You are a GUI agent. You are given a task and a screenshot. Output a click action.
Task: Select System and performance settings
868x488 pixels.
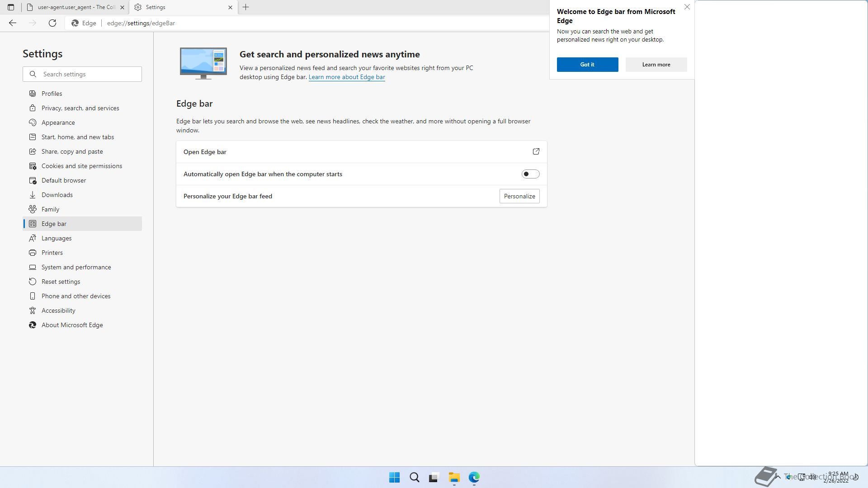point(76,267)
